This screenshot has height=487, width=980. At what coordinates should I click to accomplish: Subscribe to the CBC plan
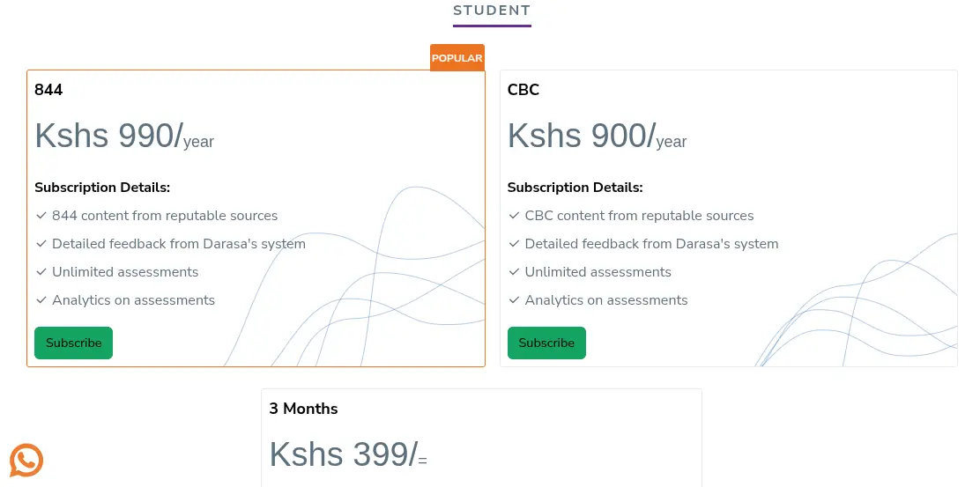point(546,343)
